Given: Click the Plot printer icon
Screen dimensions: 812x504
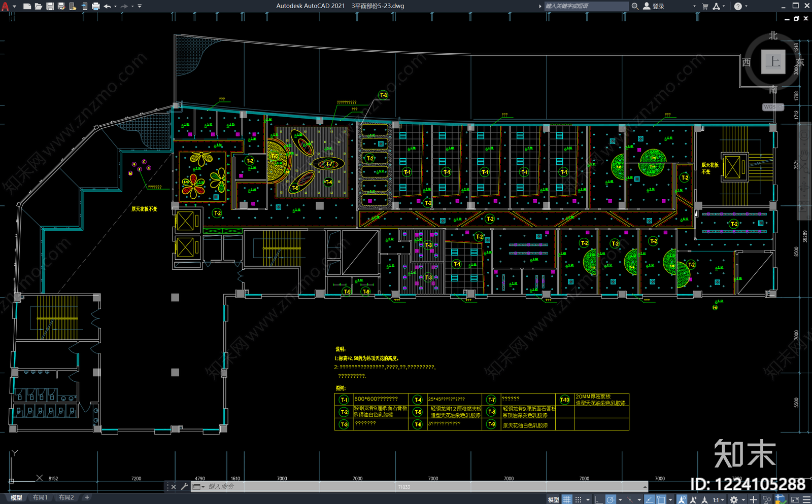Looking at the screenshot, I should 95,6.
